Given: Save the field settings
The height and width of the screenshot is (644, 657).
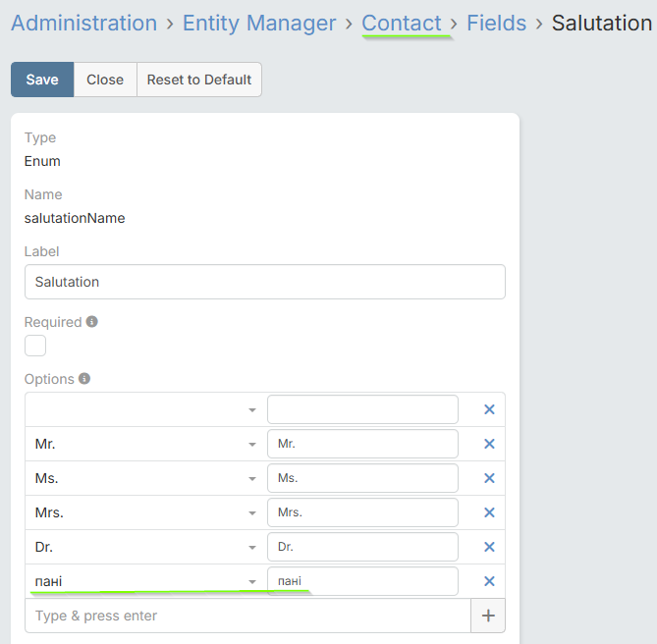Looking at the screenshot, I should (42, 80).
